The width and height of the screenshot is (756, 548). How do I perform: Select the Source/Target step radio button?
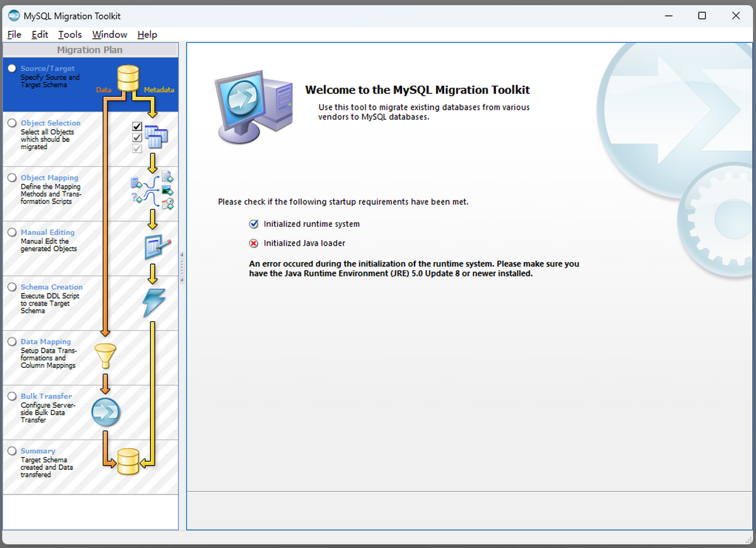pyautogui.click(x=11, y=68)
